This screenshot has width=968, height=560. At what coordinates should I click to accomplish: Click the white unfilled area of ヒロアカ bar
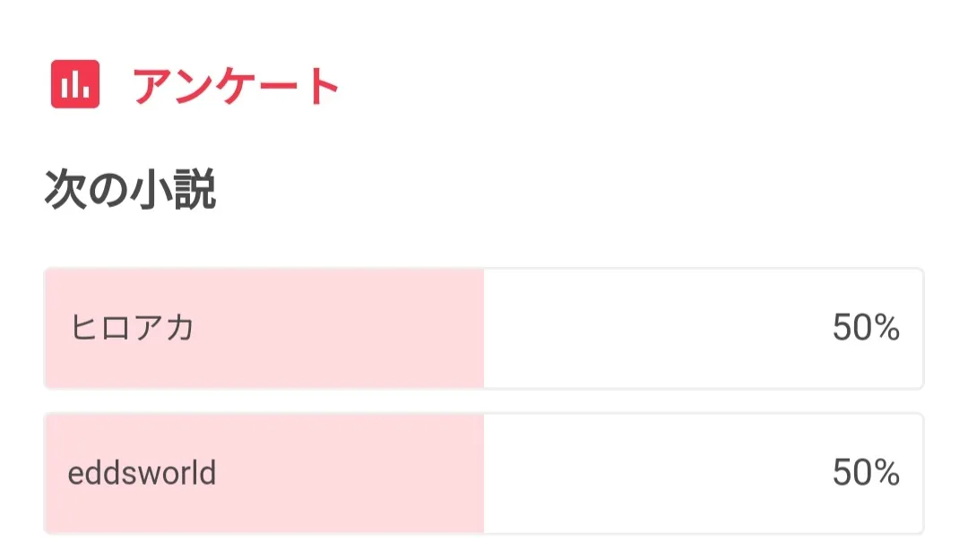tap(654, 329)
